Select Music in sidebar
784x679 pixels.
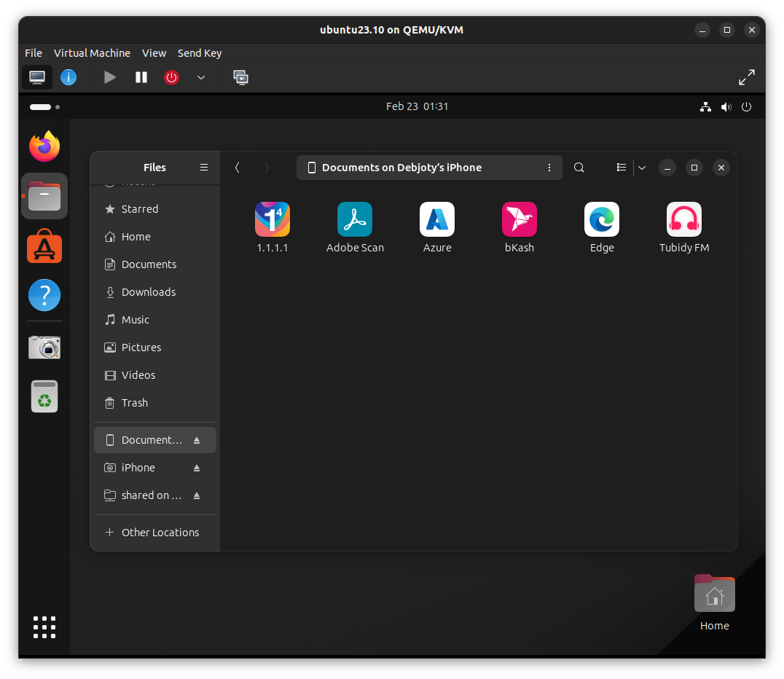(155, 320)
